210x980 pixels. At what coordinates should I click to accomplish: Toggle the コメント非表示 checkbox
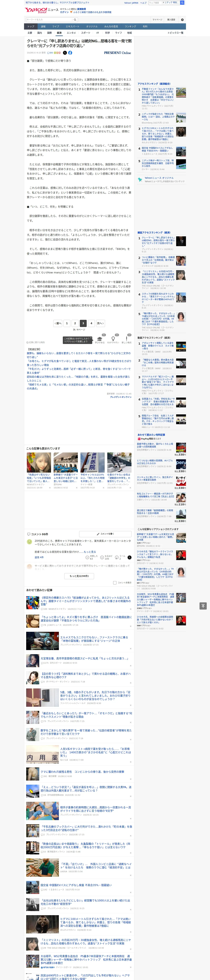tap(115, 583)
